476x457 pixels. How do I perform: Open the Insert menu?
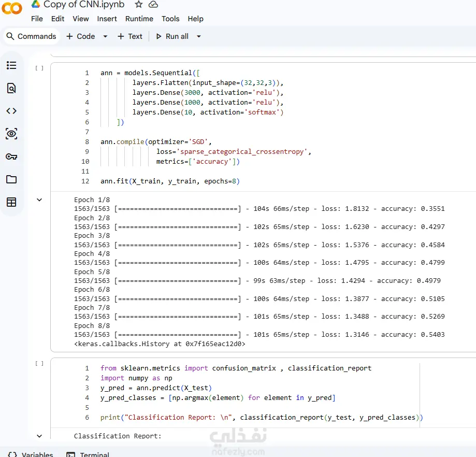(x=107, y=19)
